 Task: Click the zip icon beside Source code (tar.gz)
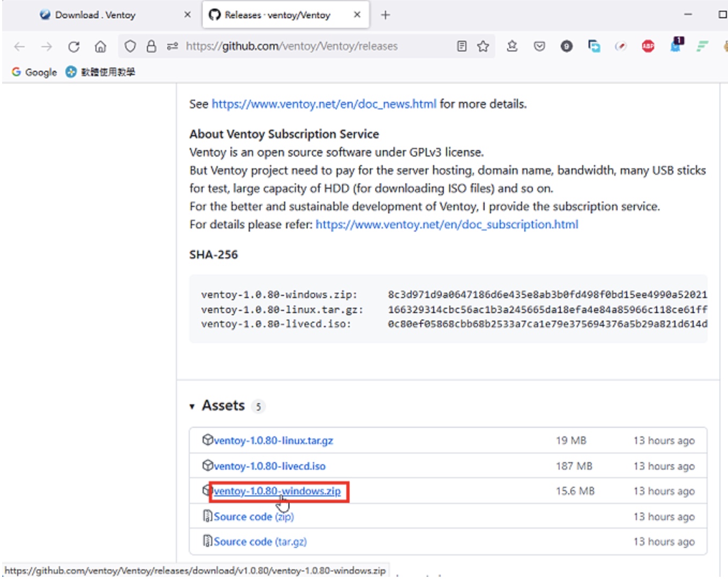pyautogui.click(x=207, y=541)
